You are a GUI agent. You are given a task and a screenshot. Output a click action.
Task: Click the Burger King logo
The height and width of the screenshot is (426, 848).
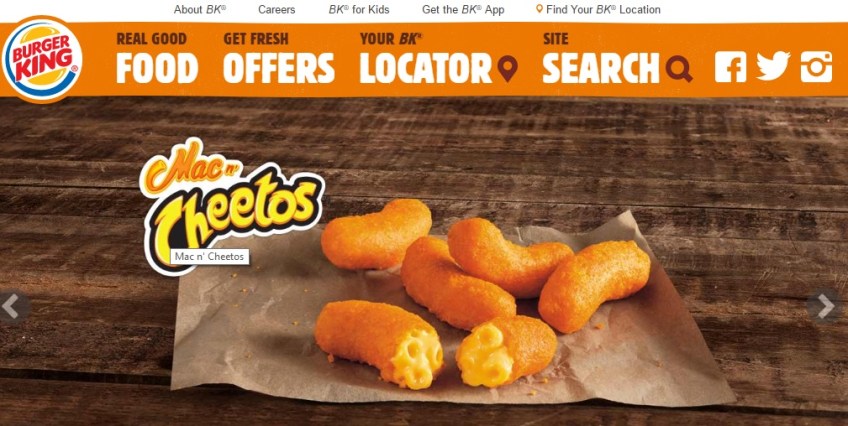point(42,59)
